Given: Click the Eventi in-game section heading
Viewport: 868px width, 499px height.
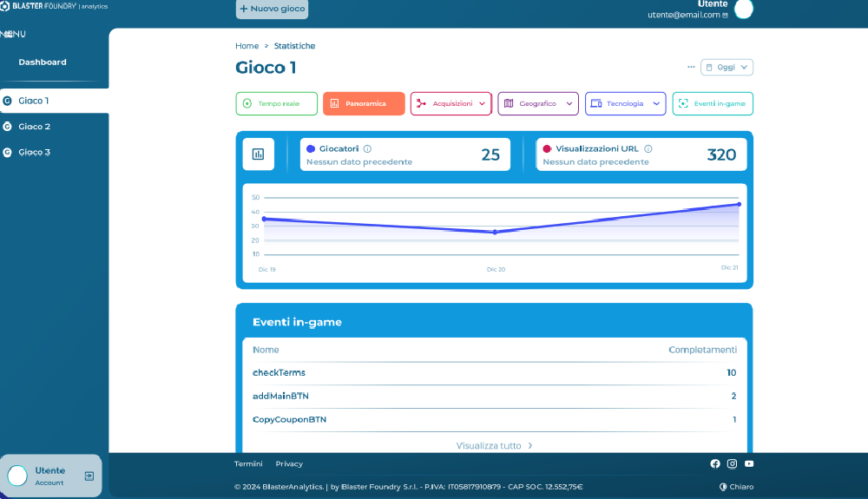Looking at the screenshot, I should tap(297, 322).
